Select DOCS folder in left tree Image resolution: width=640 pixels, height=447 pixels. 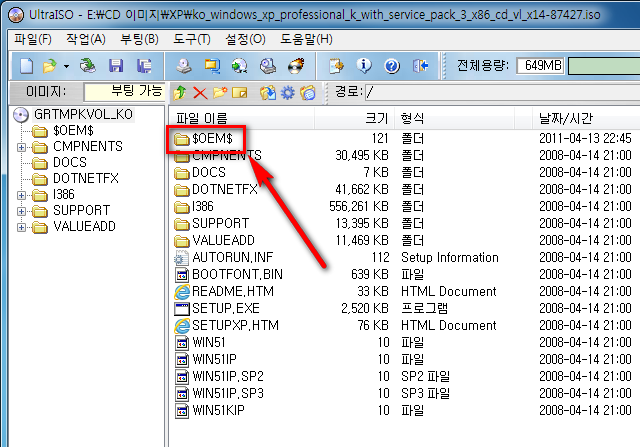click(x=70, y=162)
